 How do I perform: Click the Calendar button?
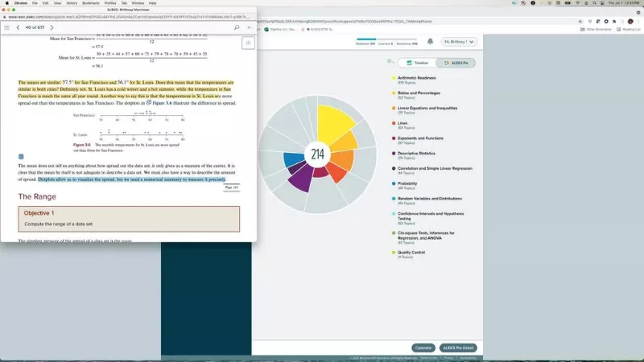pos(423,348)
